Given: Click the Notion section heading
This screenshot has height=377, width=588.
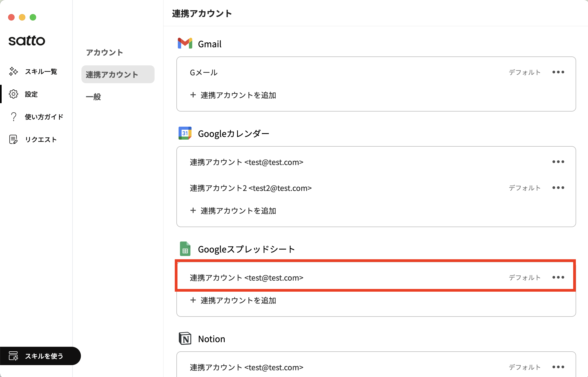Looking at the screenshot, I should point(211,339).
